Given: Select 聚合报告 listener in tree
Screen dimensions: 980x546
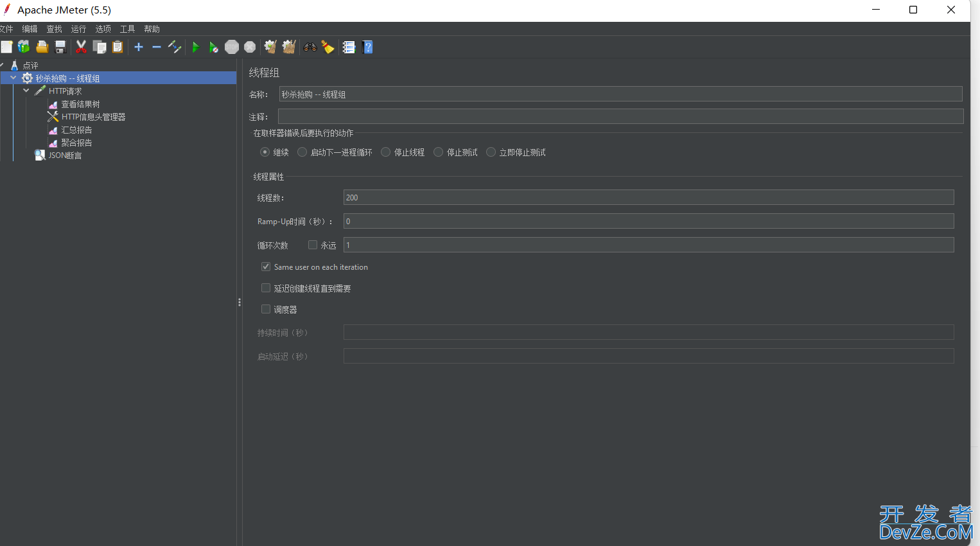Looking at the screenshot, I should pyautogui.click(x=76, y=143).
